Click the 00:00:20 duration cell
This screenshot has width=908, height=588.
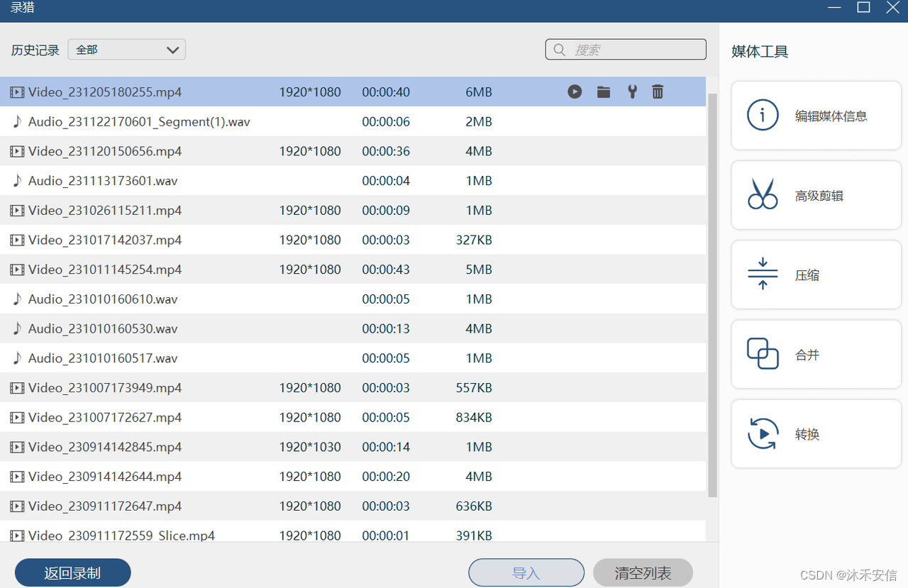pos(386,477)
